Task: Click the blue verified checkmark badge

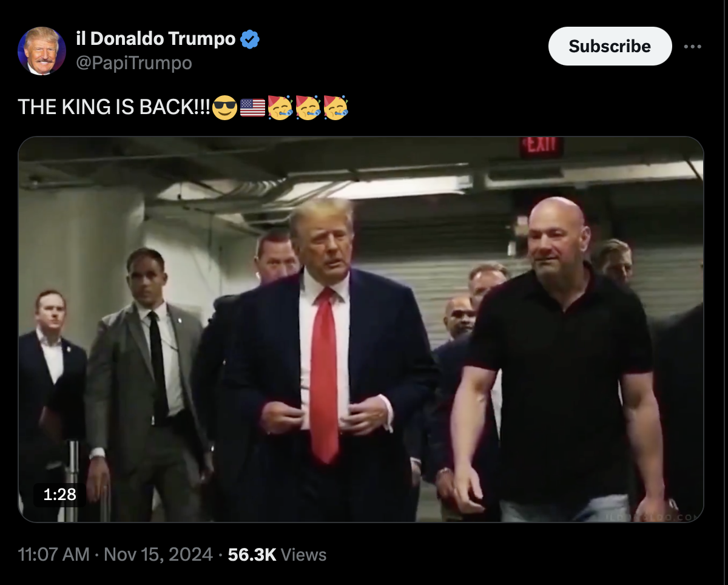Action: [250, 39]
